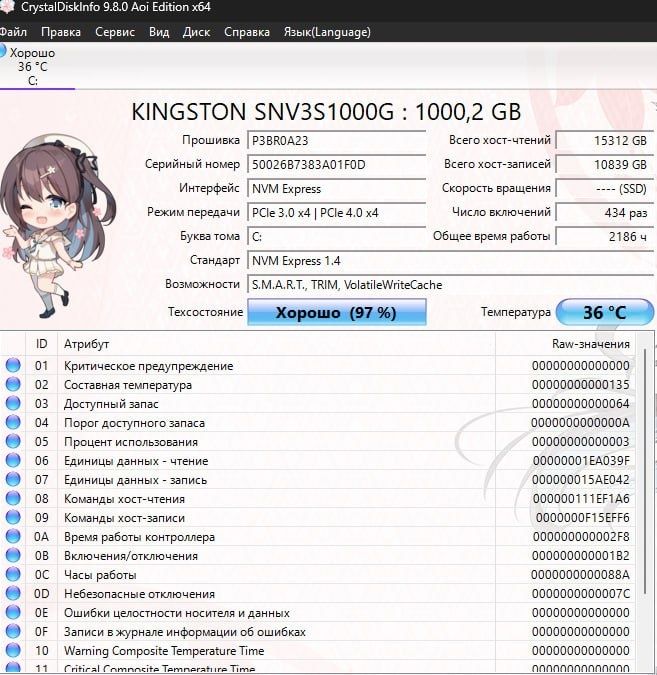Open the Сервис menu
The image size is (657, 675).
click(x=115, y=32)
